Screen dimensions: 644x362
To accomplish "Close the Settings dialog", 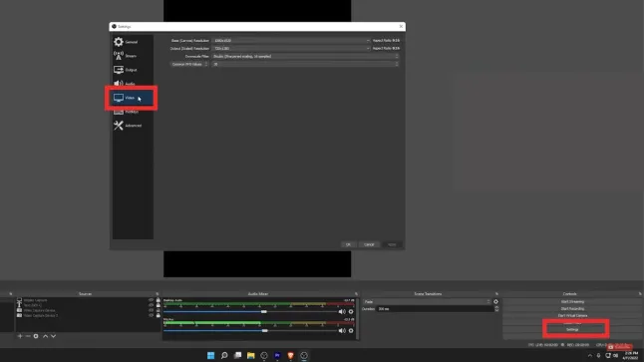I will pyautogui.click(x=401, y=26).
